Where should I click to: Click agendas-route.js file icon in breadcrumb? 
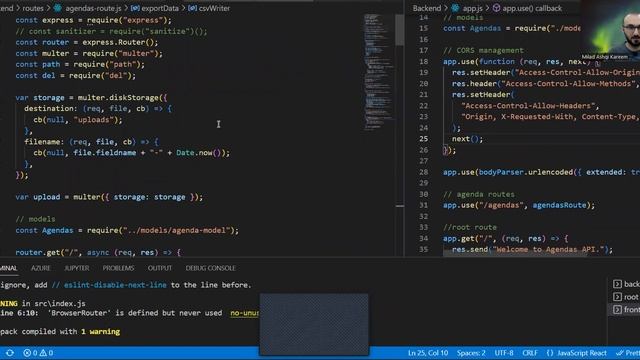(x=58, y=8)
